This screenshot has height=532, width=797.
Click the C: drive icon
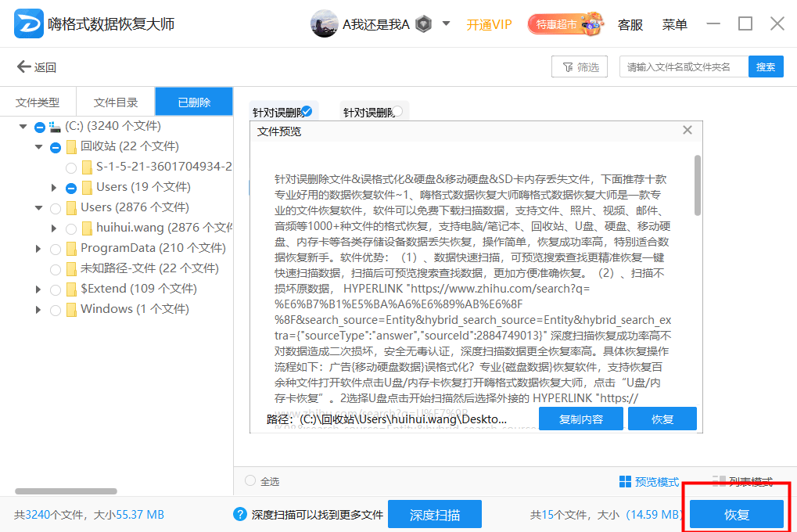click(x=55, y=127)
